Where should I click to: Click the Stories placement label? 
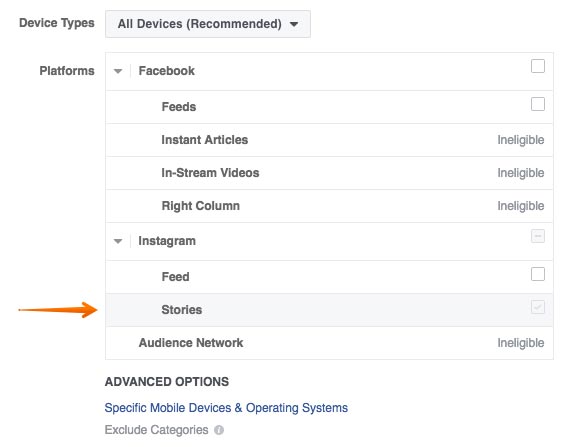[182, 310]
